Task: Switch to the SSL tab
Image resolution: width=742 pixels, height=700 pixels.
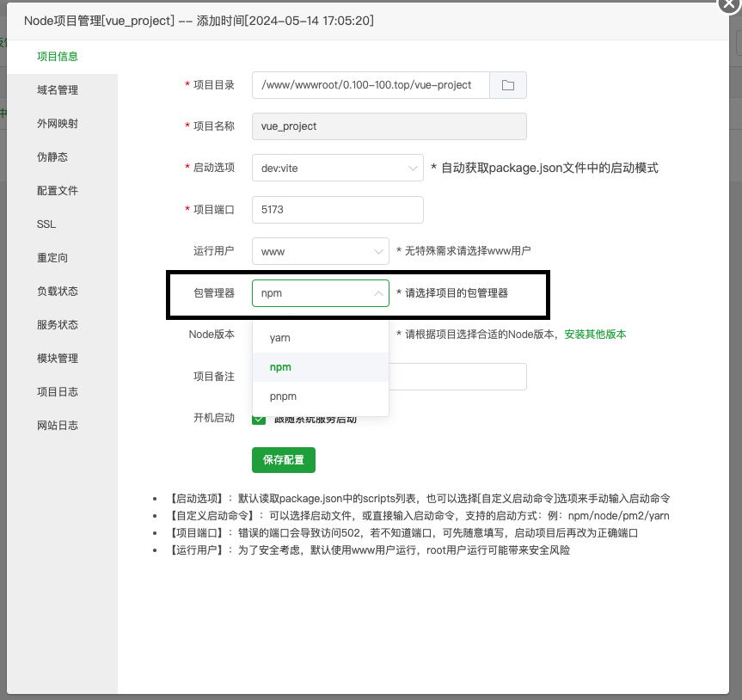Action: 62,224
